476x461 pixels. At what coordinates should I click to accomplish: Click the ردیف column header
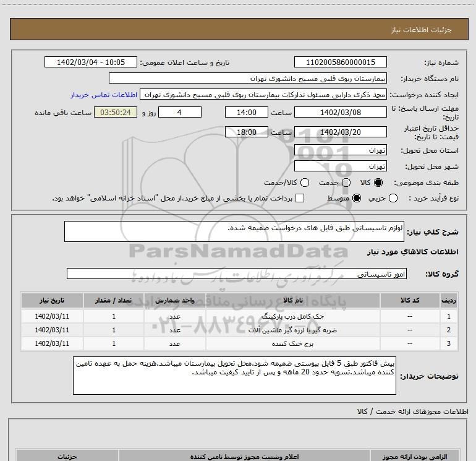(x=449, y=300)
